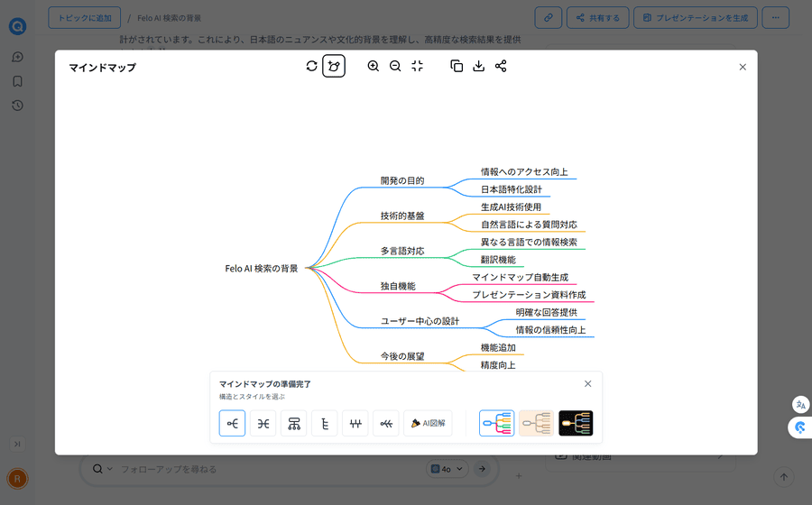Share the mind map via share icon
The image size is (812, 505).
tap(501, 66)
